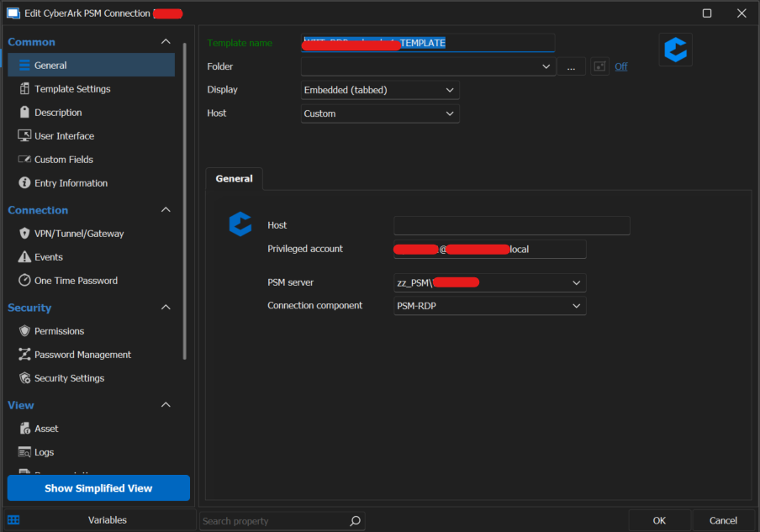Image resolution: width=760 pixels, height=532 pixels.
Task: Open Template Settings icon in sidebar
Action: tap(24, 89)
